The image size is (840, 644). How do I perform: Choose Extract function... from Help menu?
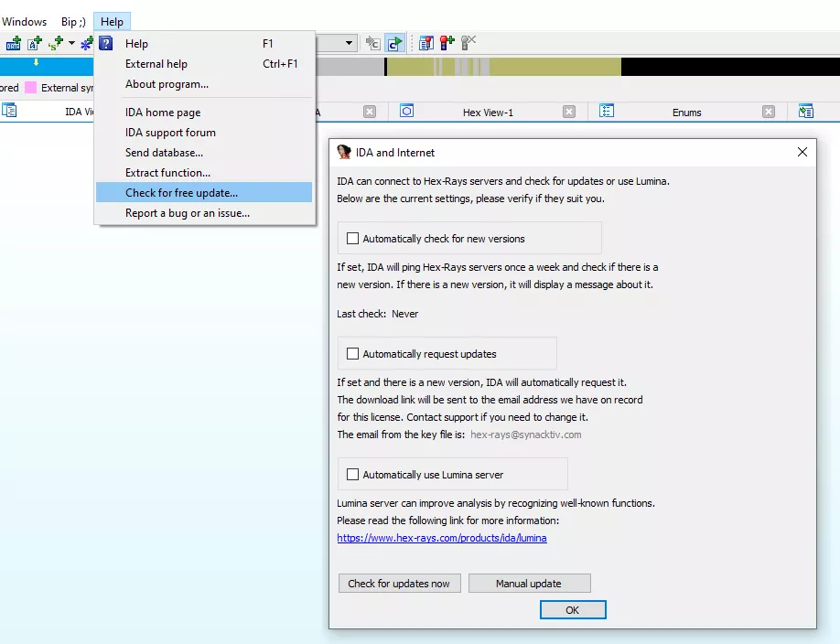pos(204,173)
